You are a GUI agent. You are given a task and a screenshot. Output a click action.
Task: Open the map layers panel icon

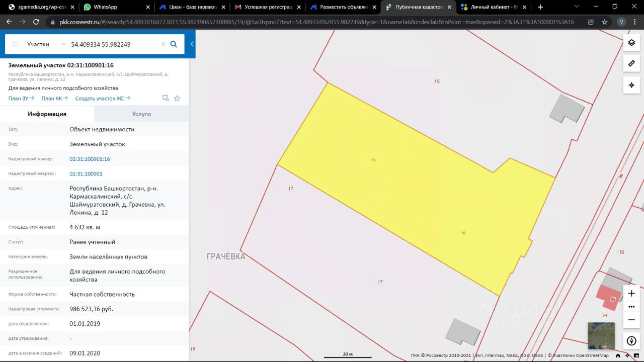click(x=631, y=43)
